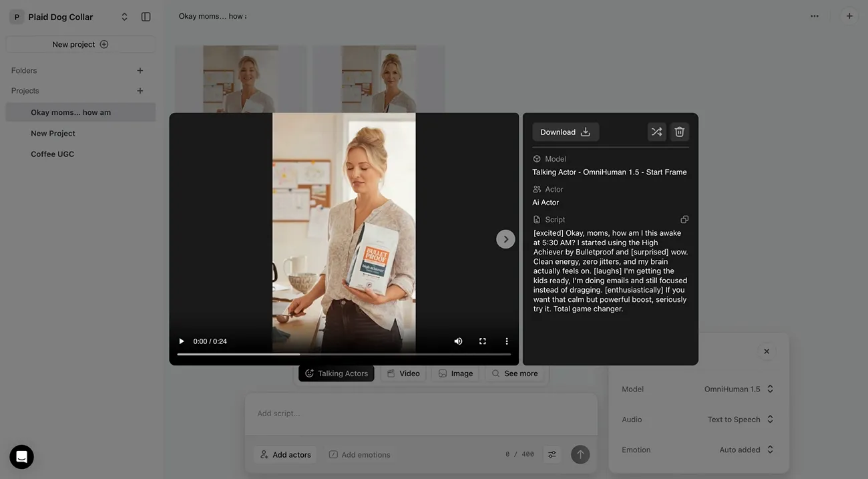Click the 'Ai Actor' value text
868x479 pixels.
click(x=546, y=202)
